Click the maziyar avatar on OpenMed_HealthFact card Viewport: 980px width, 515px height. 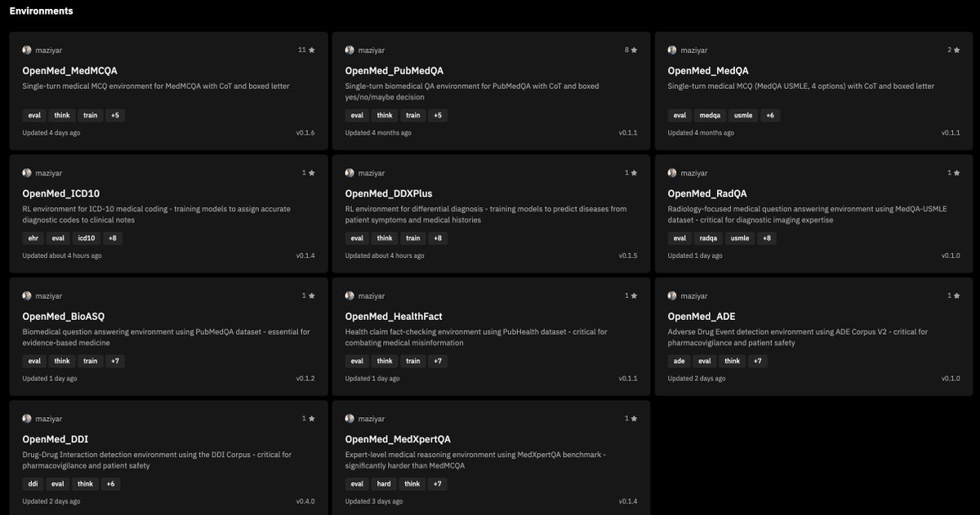point(350,295)
